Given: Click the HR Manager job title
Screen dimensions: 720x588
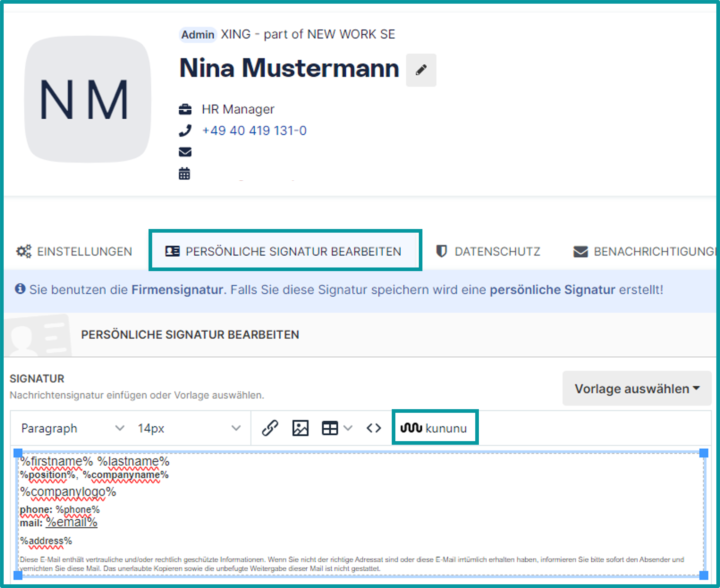Looking at the screenshot, I should pyautogui.click(x=238, y=109).
